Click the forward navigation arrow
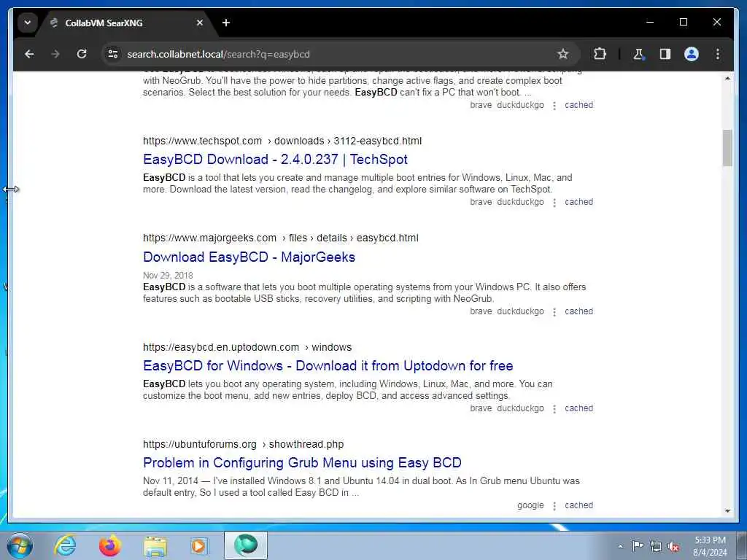The image size is (747, 560). click(55, 54)
